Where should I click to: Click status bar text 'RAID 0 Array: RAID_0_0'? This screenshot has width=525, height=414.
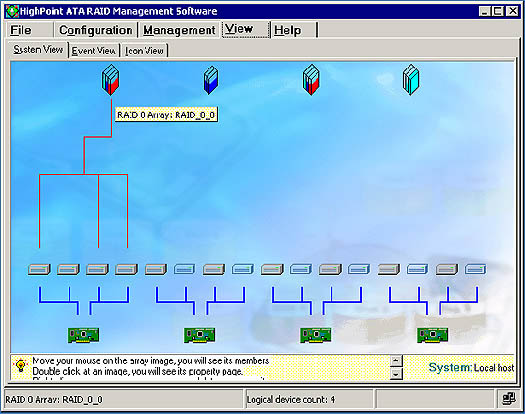click(54, 400)
